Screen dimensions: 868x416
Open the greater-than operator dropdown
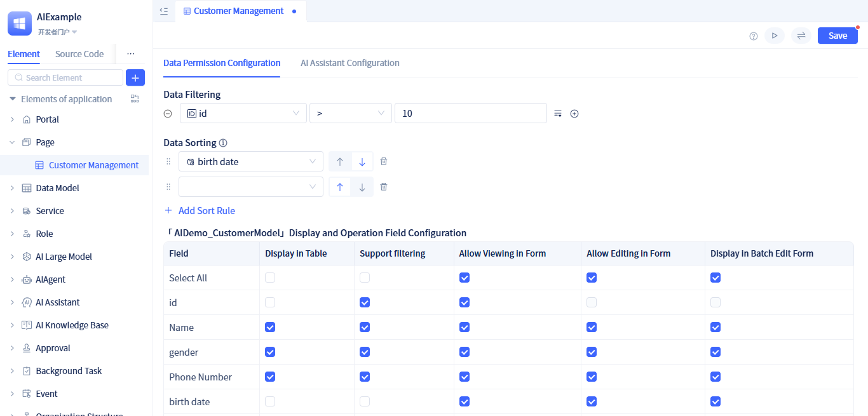(351, 113)
